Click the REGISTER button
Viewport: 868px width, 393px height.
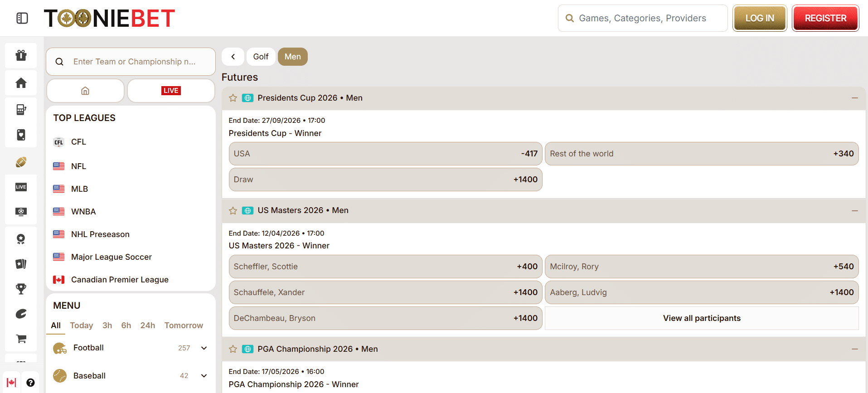825,18
